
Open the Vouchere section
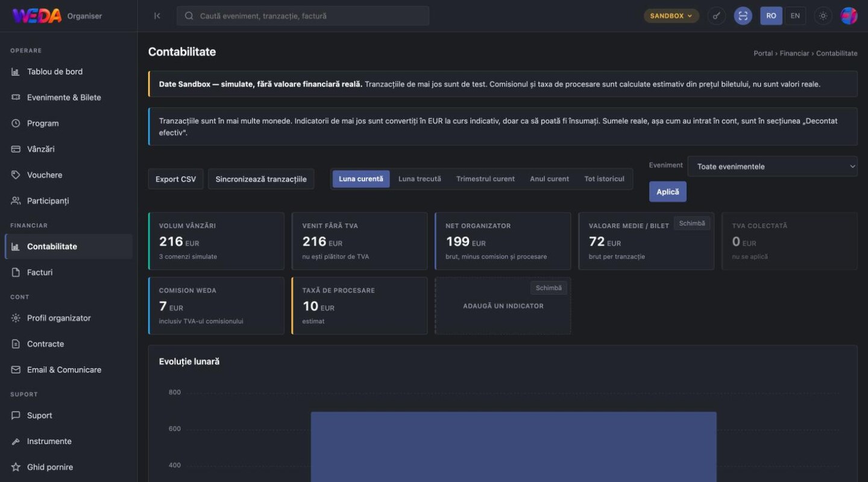coord(69,175)
